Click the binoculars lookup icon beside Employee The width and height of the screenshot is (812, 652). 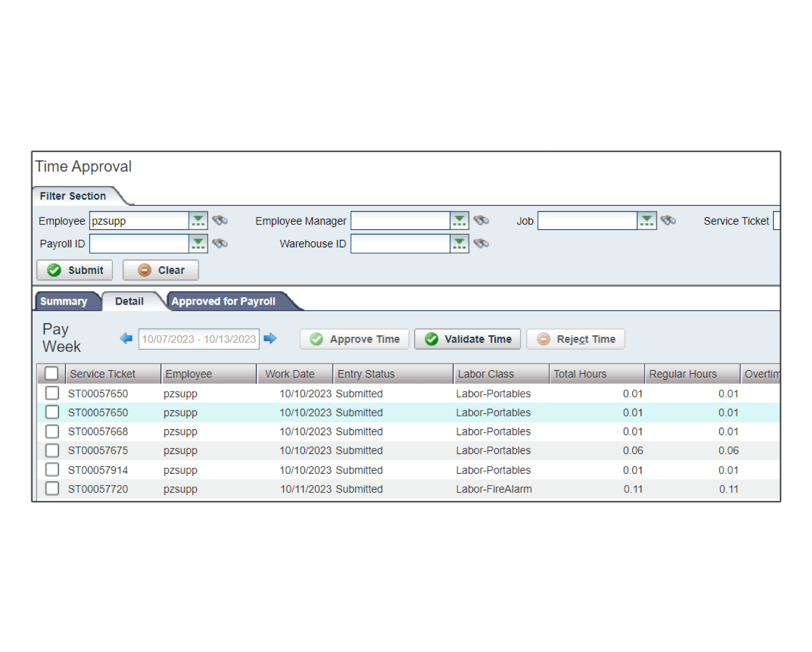coord(220,220)
